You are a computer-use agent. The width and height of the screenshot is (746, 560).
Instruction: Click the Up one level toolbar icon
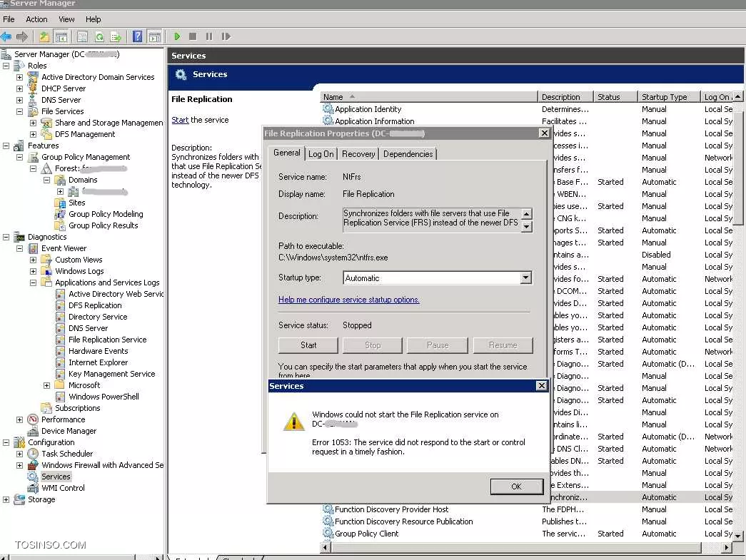pos(44,36)
